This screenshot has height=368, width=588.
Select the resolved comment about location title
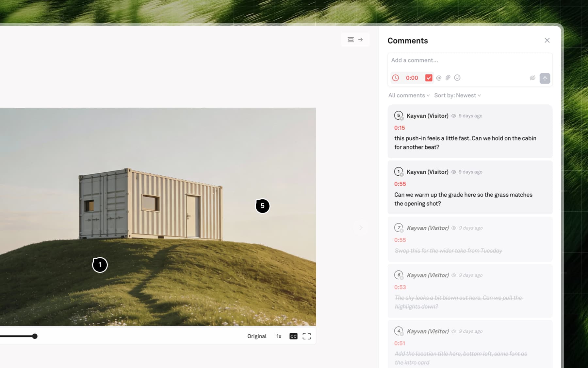click(x=470, y=344)
